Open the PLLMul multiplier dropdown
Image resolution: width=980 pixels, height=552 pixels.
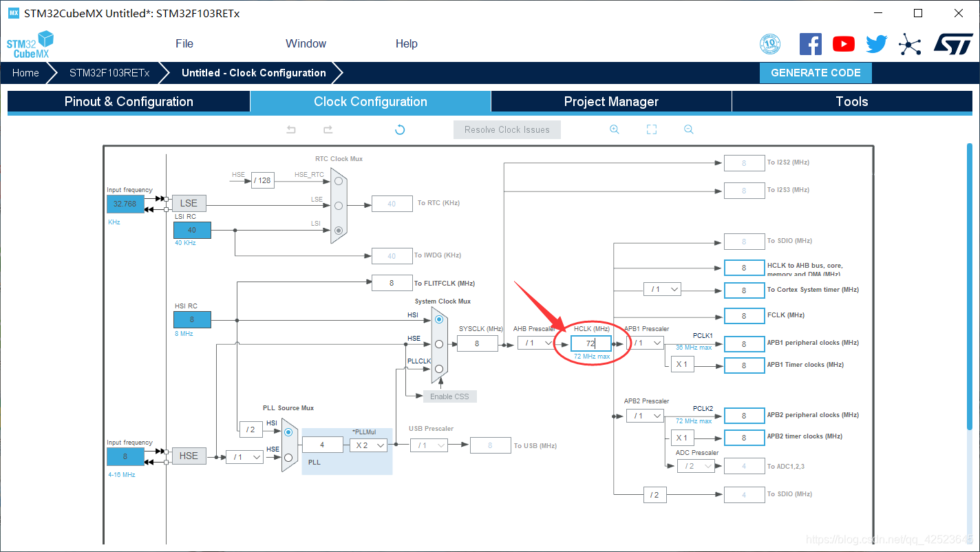point(368,445)
